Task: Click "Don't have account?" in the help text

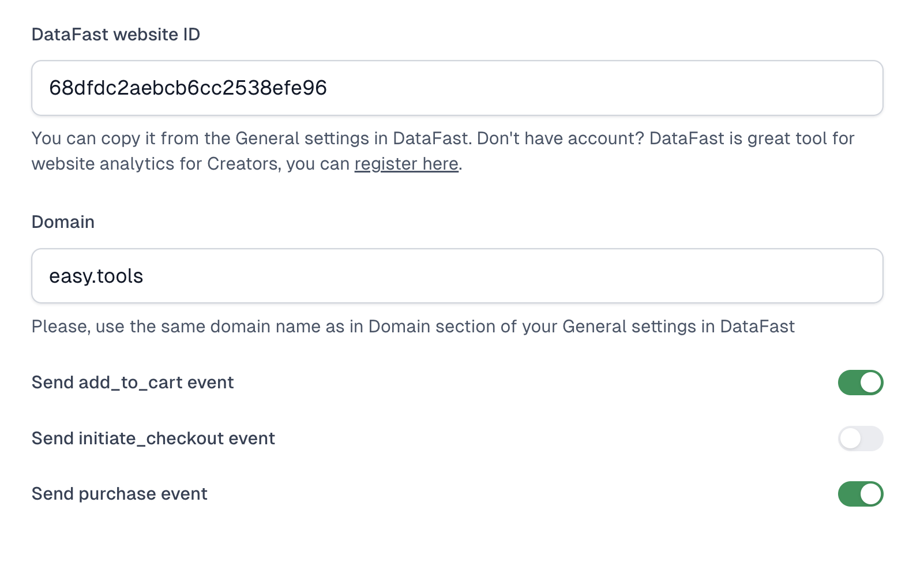Action: pos(560,138)
